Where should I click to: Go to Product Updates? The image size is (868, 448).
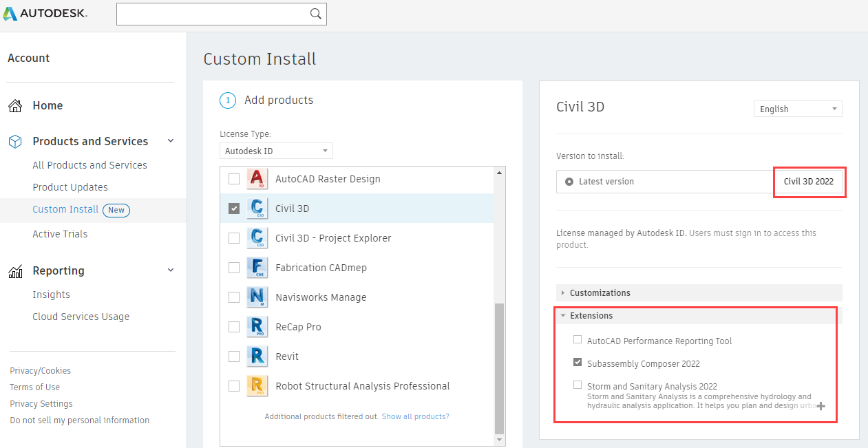coord(70,187)
